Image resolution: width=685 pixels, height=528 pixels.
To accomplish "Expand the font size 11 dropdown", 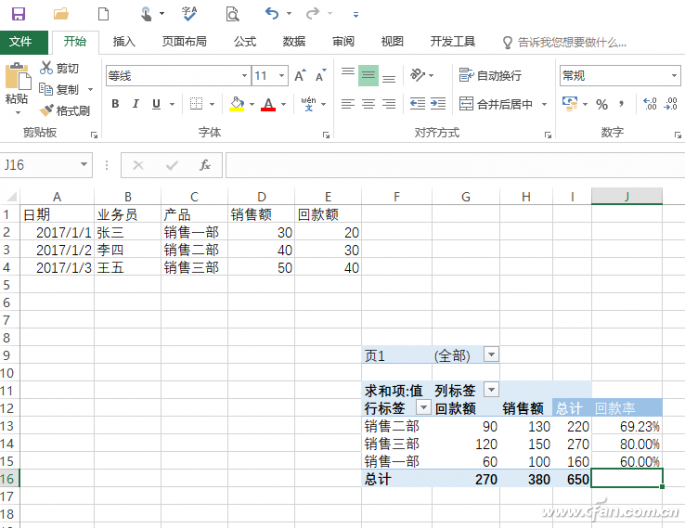I will [282, 76].
